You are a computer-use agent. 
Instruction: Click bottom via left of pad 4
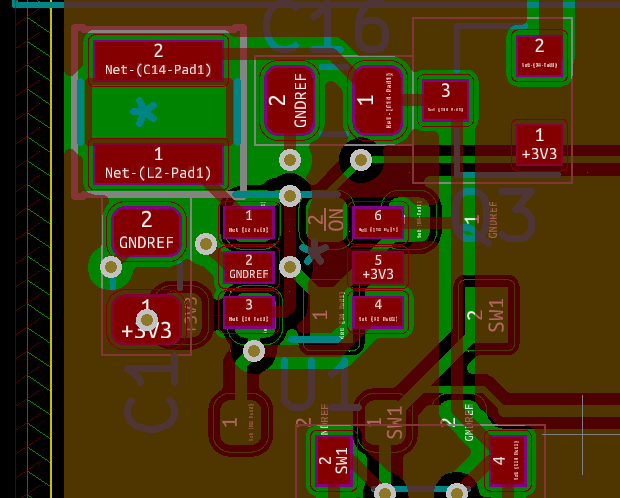(x=457, y=492)
